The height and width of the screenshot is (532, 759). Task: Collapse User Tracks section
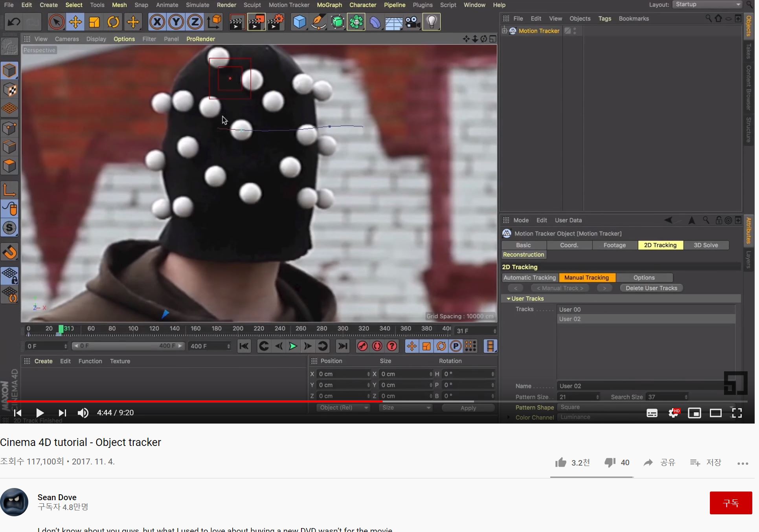(509, 299)
